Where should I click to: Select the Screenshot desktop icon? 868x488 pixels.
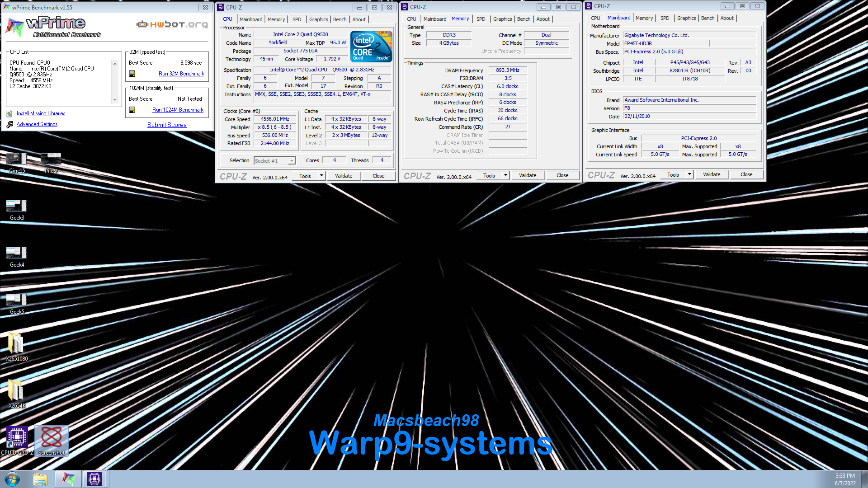click(52, 441)
